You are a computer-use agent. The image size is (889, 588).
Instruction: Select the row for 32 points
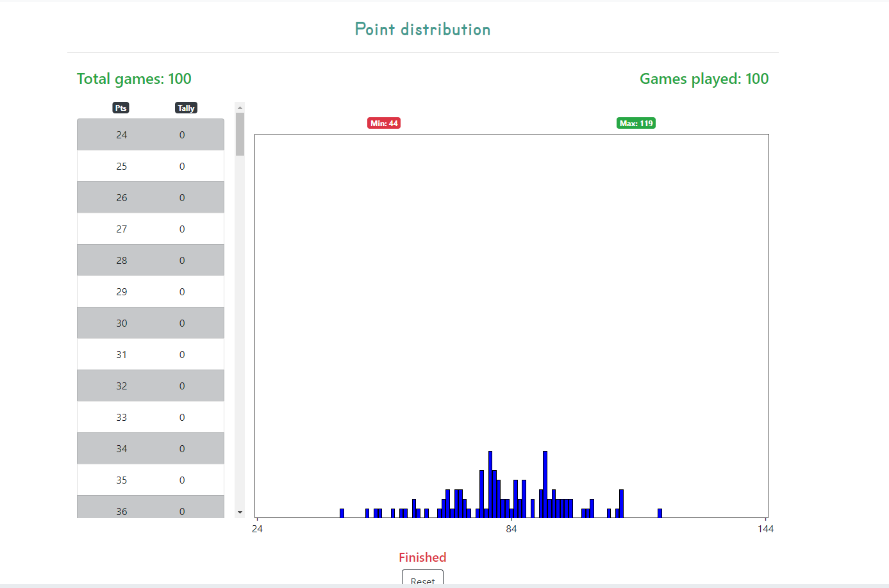coord(151,386)
